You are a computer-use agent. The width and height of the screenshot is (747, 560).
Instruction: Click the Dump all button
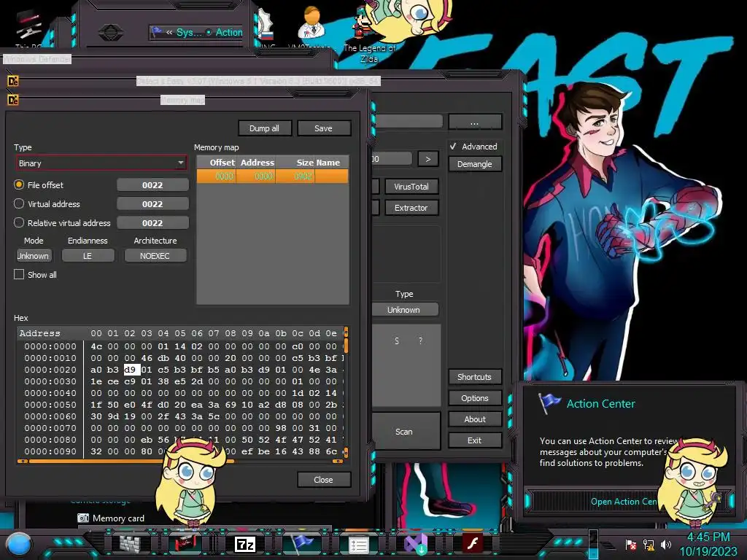point(264,128)
